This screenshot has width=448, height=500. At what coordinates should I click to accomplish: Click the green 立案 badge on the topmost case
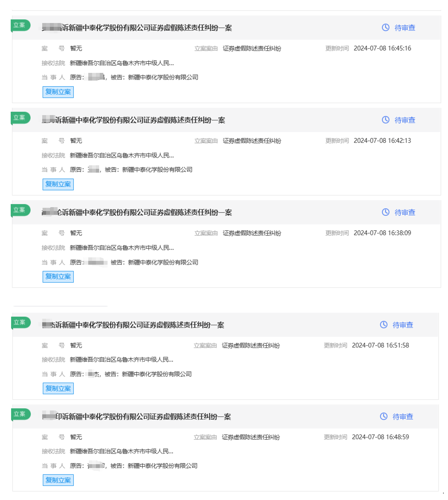[20, 25]
